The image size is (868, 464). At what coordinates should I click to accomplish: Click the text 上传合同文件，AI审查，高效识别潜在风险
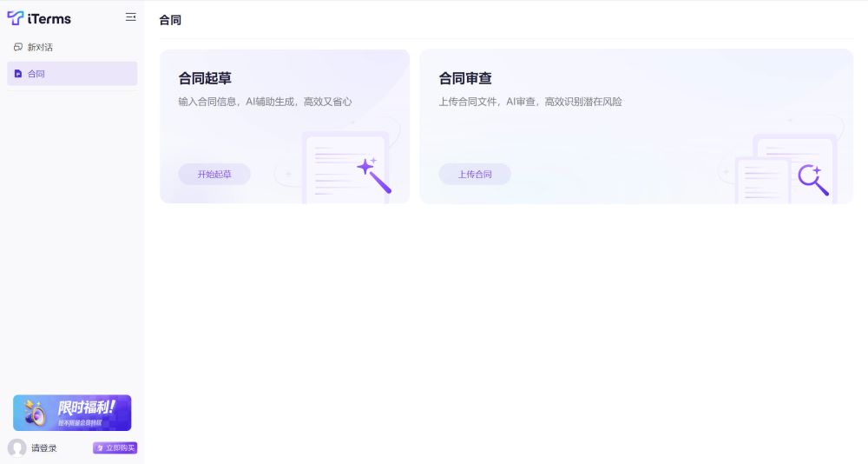click(530, 102)
